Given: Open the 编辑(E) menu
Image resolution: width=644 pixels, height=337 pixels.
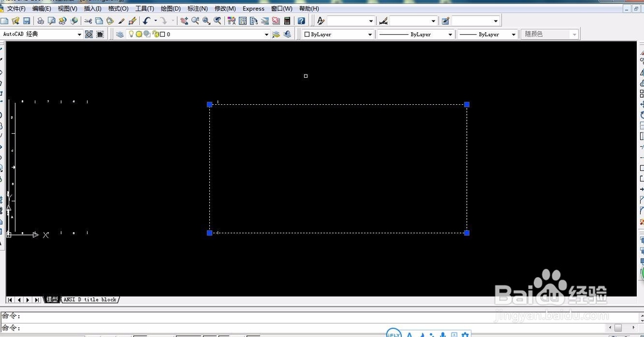Looking at the screenshot, I should (x=41, y=8).
